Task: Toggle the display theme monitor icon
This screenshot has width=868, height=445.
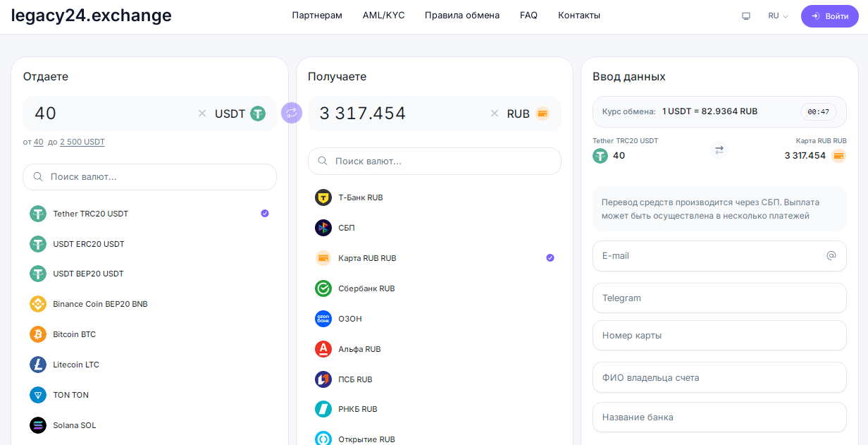Action: pyautogui.click(x=746, y=16)
